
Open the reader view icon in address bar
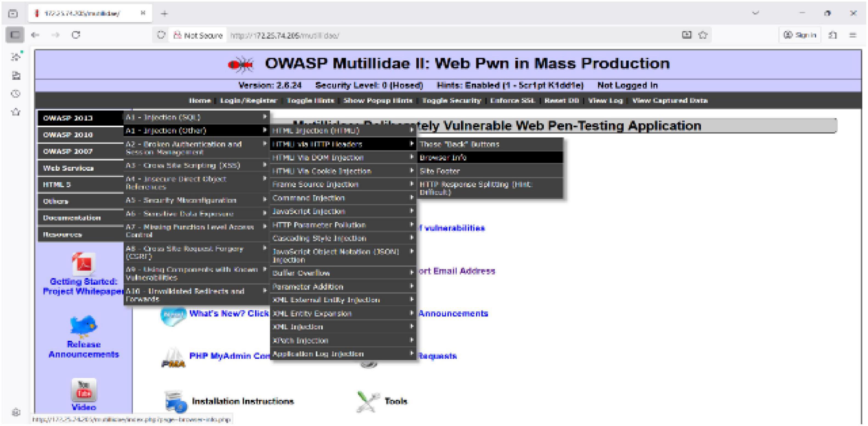click(686, 35)
